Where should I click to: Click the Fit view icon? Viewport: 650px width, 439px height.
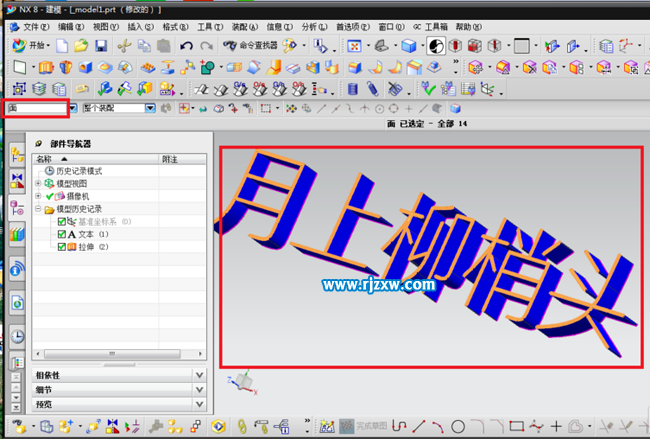tap(354, 46)
